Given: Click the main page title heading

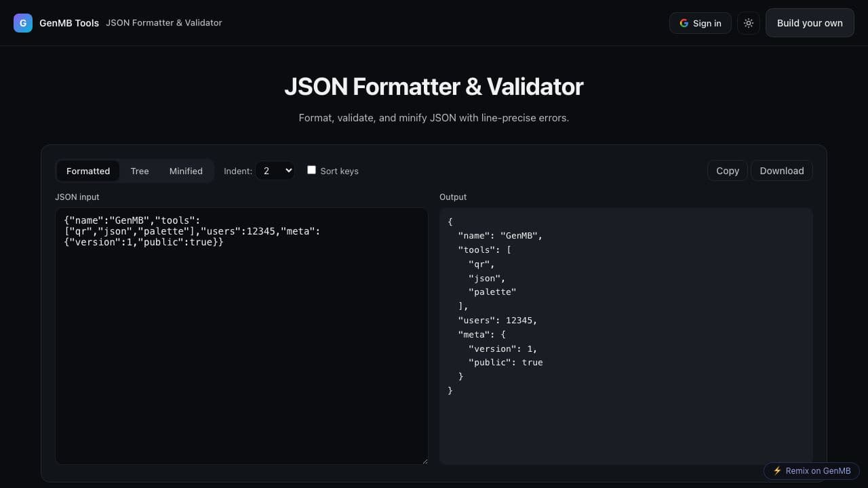Looking at the screenshot, I should tap(434, 87).
